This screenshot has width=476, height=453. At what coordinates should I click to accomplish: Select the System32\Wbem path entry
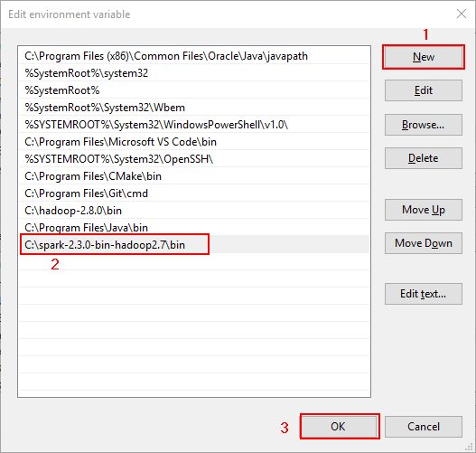pyautogui.click(x=194, y=108)
